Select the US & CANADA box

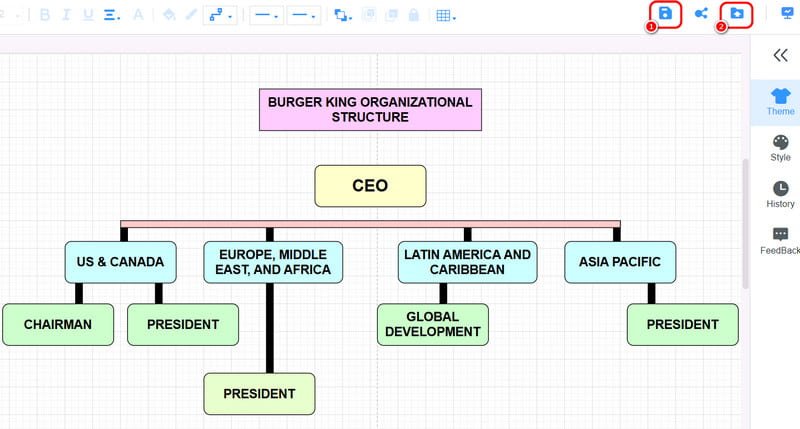(120, 262)
